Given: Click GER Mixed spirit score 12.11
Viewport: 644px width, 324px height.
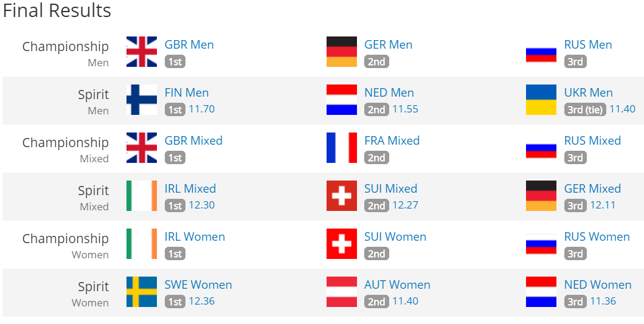Looking at the screenshot, I should tap(603, 205).
